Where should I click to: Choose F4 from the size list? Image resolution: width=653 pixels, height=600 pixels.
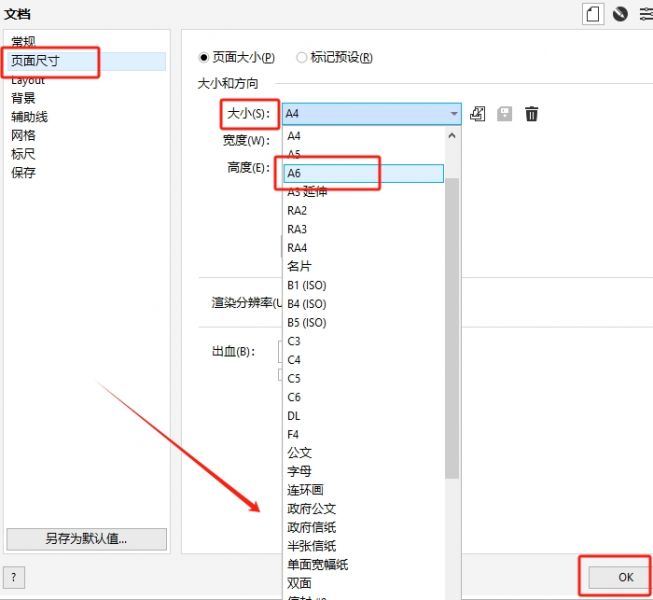point(363,434)
